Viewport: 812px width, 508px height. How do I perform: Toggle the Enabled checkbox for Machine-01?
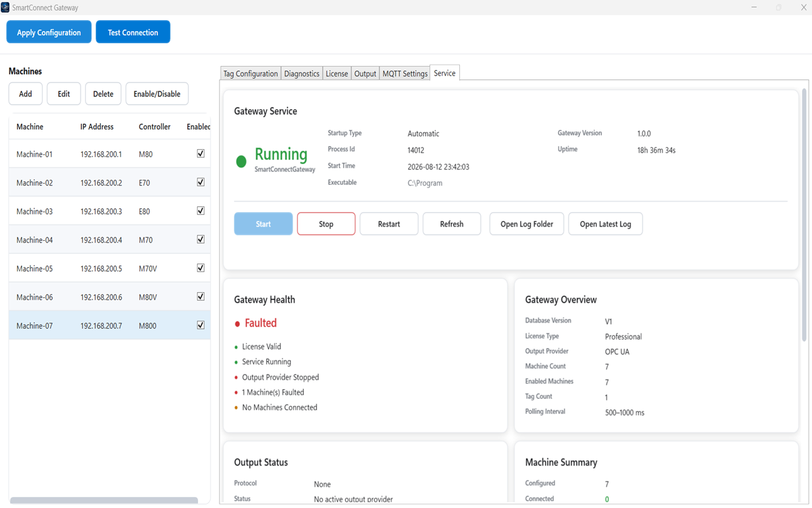[x=200, y=154]
